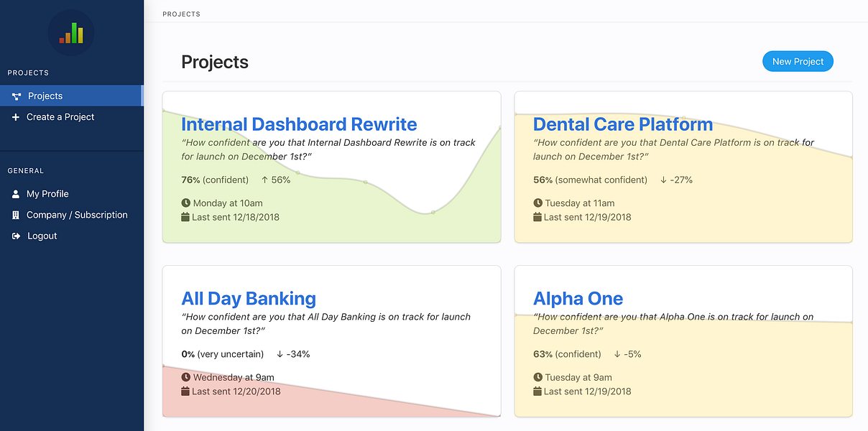Click the Projects network icon in sidebar
This screenshot has height=431, width=868.
click(x=17, y=96)
